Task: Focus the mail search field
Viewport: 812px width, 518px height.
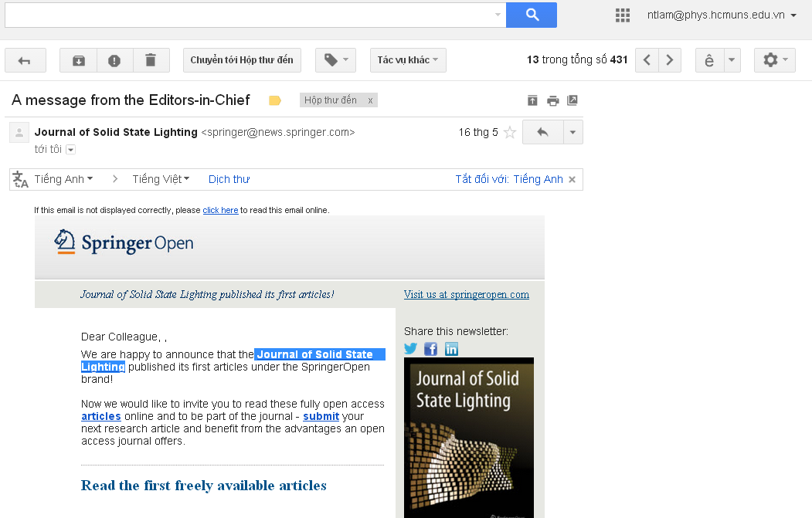Action: 247,15
